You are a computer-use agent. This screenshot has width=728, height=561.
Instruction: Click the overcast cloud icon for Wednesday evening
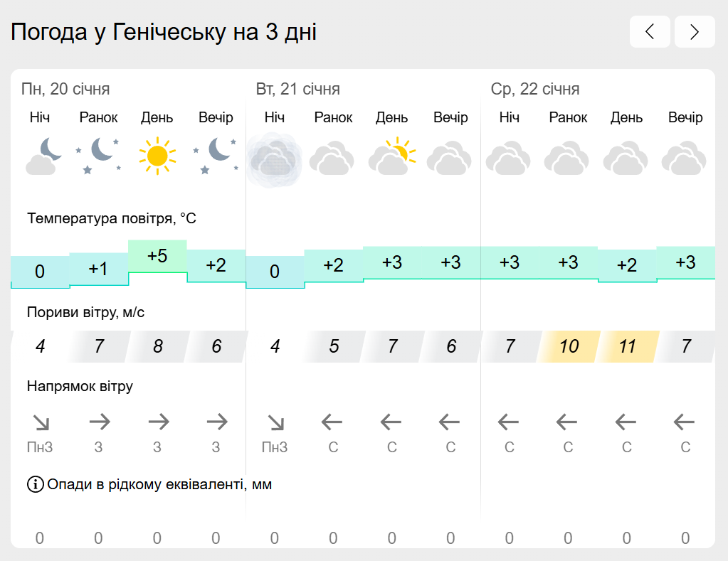684,159
